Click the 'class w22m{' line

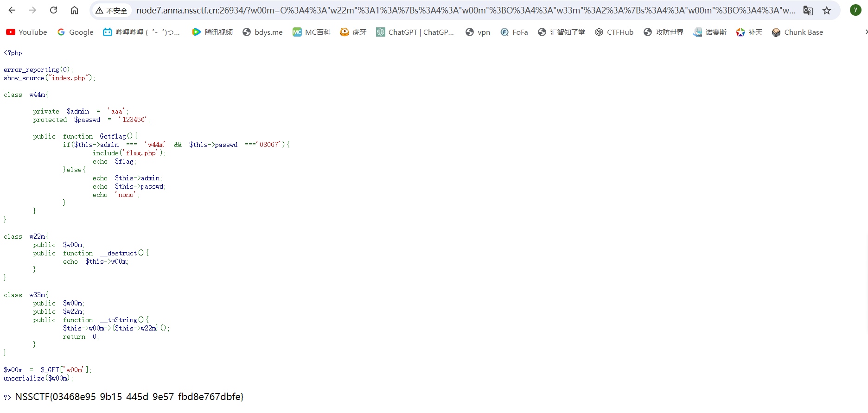coord(26,236)
